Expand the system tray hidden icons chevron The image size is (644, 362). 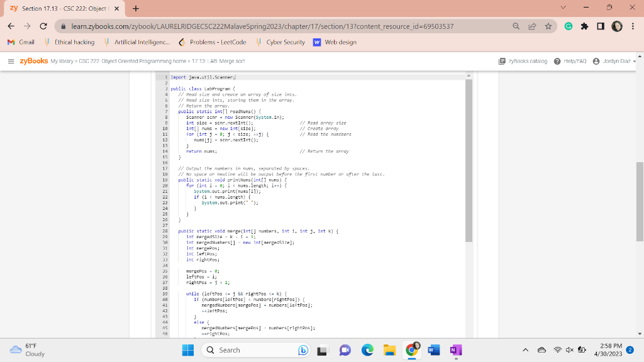click(x=525, y=350)
